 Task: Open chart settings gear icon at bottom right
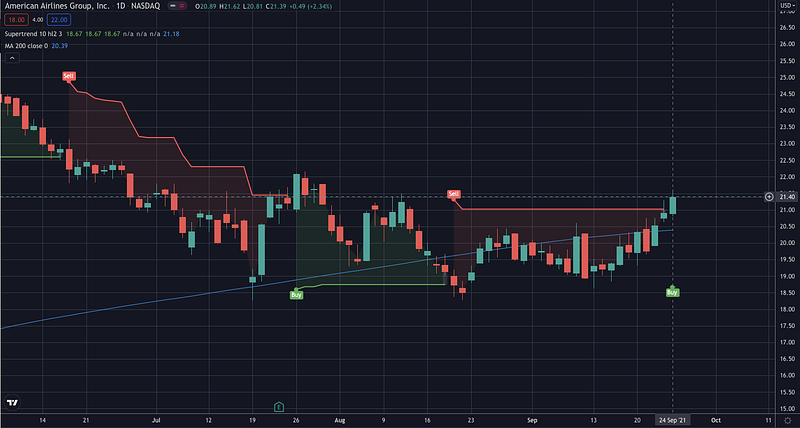[x=788, y=420]
